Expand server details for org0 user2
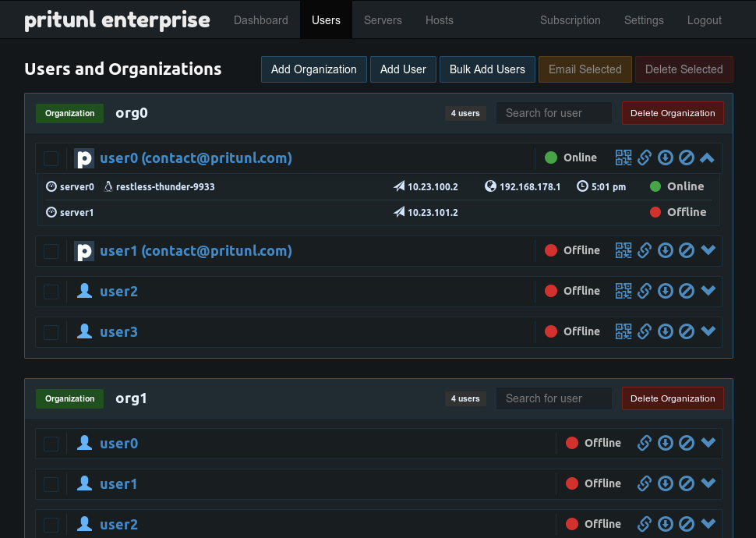756x538 pixels. [x=708, y=291]
